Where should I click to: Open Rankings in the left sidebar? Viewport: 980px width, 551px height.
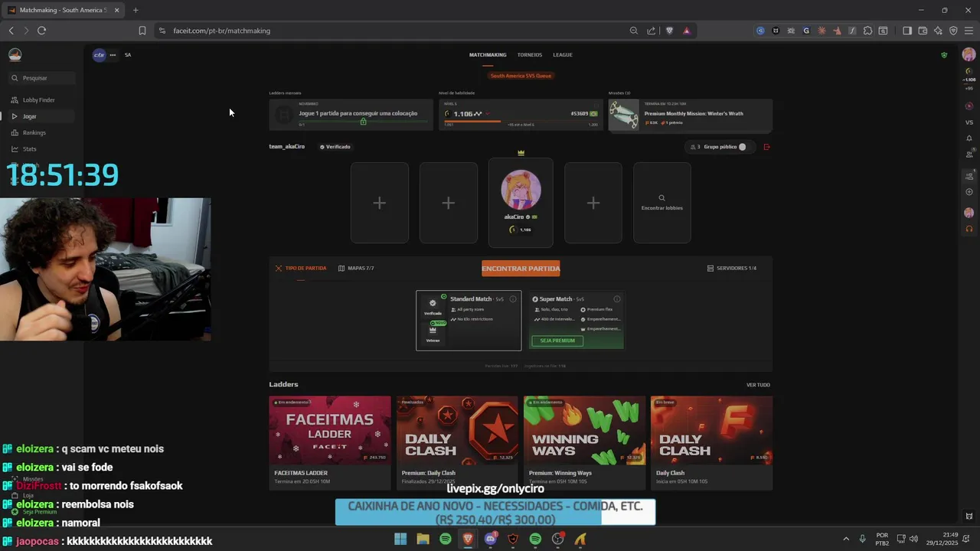pyautogui.click(x=34, y=132)
